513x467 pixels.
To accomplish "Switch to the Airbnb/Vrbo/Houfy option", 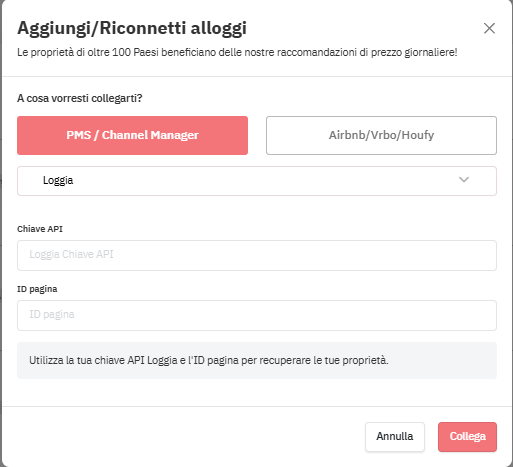I will point(381,135).
